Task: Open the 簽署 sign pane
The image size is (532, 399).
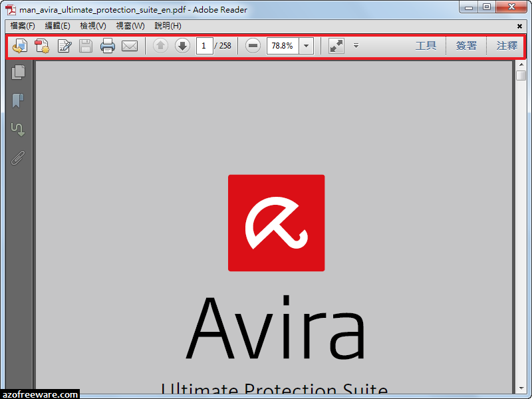Action: tap(467, 46)
